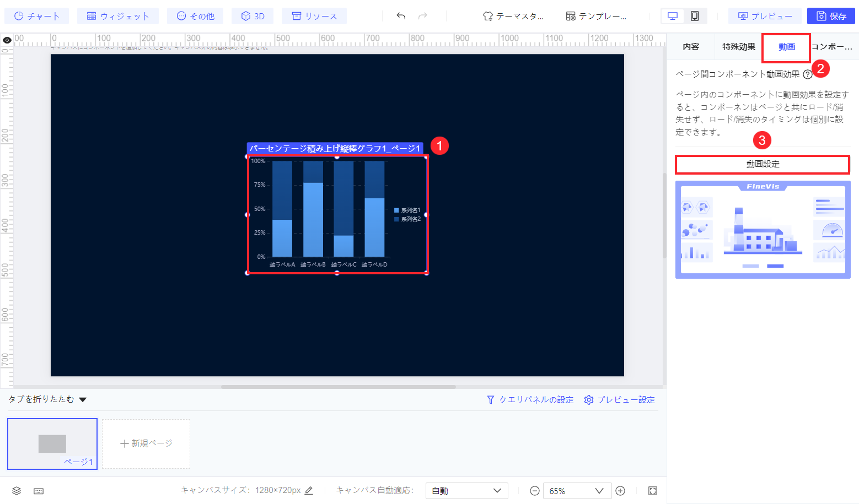Switch to the 特殊効果 tab
This screenshot has width=859, height=504.
[x=739, y=47]
